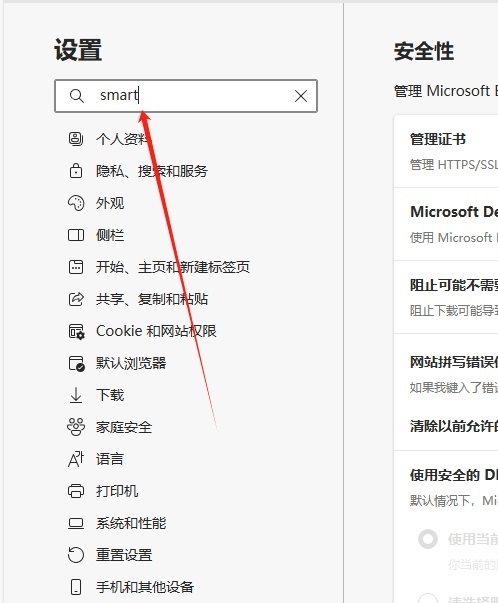Click into the search settings field containing smart
The image size is (498, 603).
click(186, 96)
